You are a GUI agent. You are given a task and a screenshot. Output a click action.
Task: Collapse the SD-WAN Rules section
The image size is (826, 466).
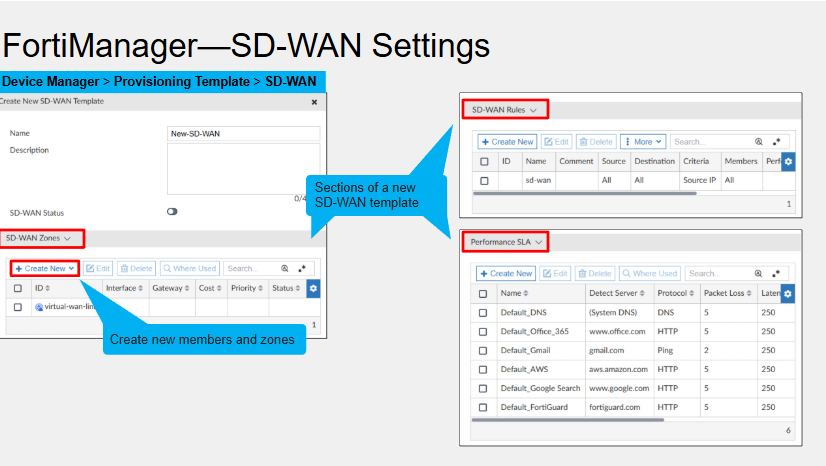click(x=504, y=110)
